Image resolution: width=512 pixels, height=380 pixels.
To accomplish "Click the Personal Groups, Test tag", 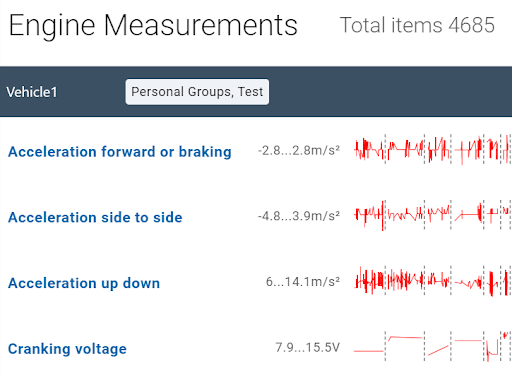I will coord(197,92).
